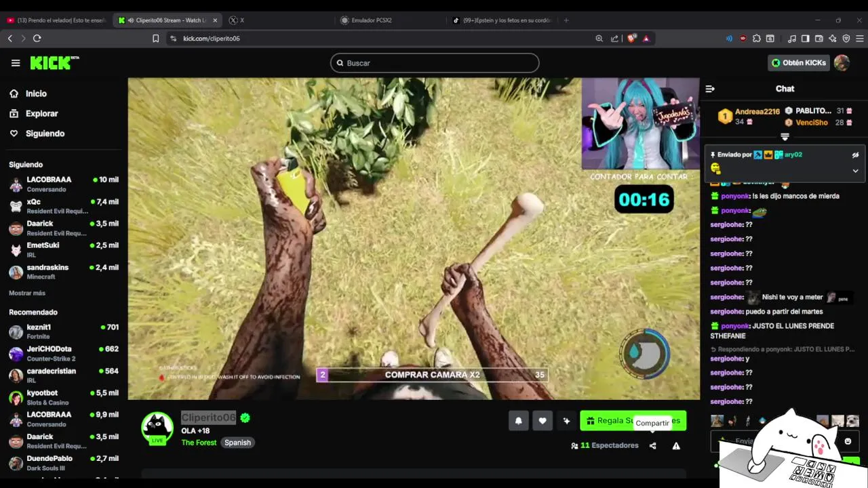The height and width of the screenshot is (488, 868).
Task: Open the user profile avatar menu
Action: (x=842, y=63)
